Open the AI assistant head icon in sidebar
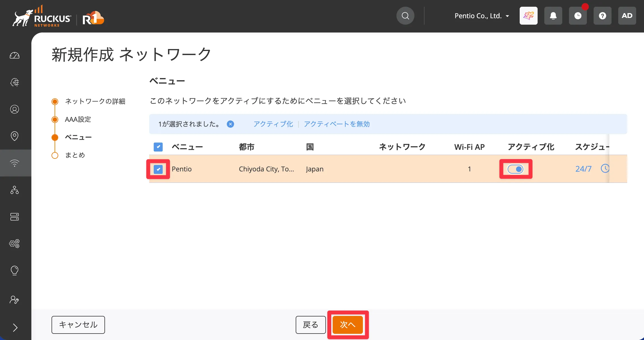 click(x=15, y=82)
